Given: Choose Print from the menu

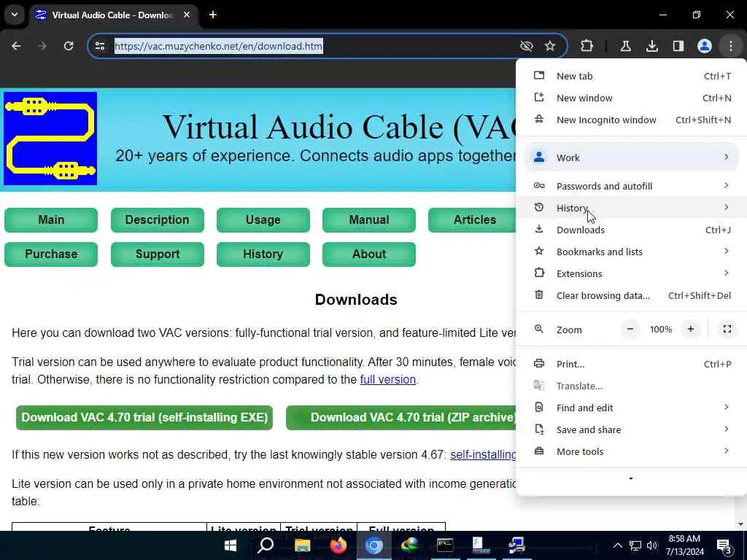Looking at the screenshot, I should [631, 365].
